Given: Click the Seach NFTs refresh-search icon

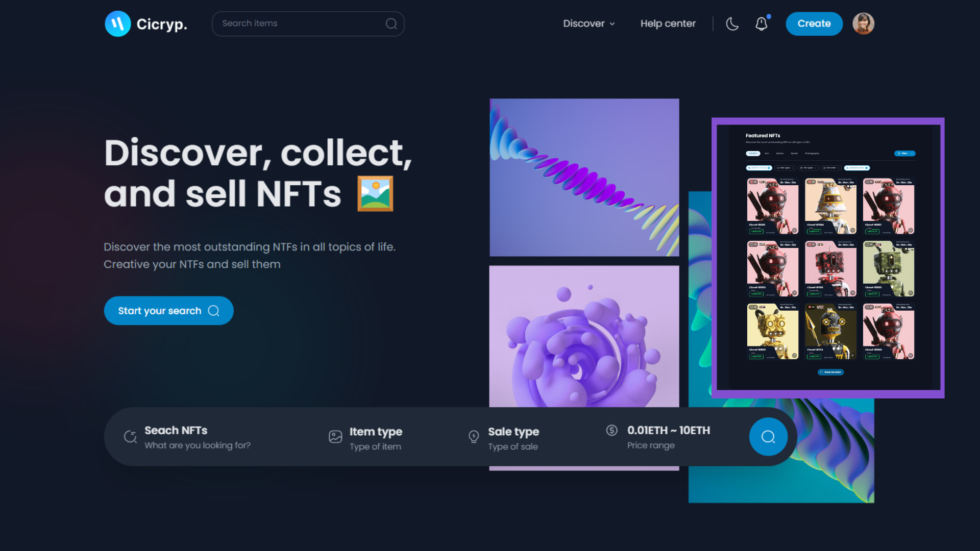Looking at the screenshot, I should click(131, 437).
